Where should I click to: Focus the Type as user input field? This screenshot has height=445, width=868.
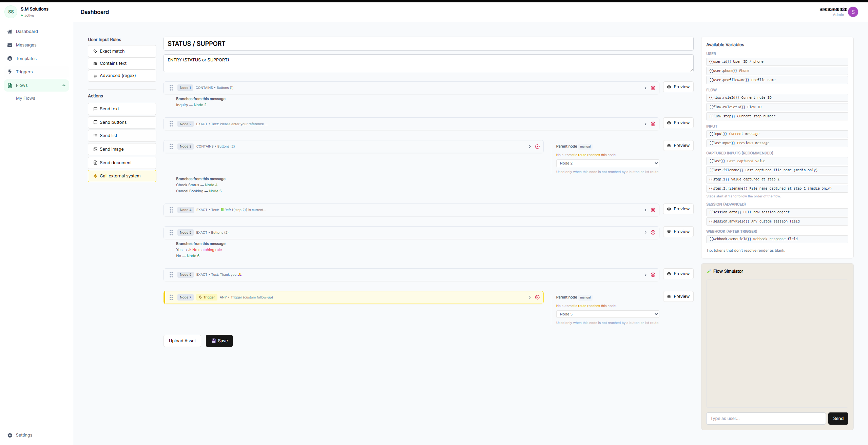click(766, 419)
